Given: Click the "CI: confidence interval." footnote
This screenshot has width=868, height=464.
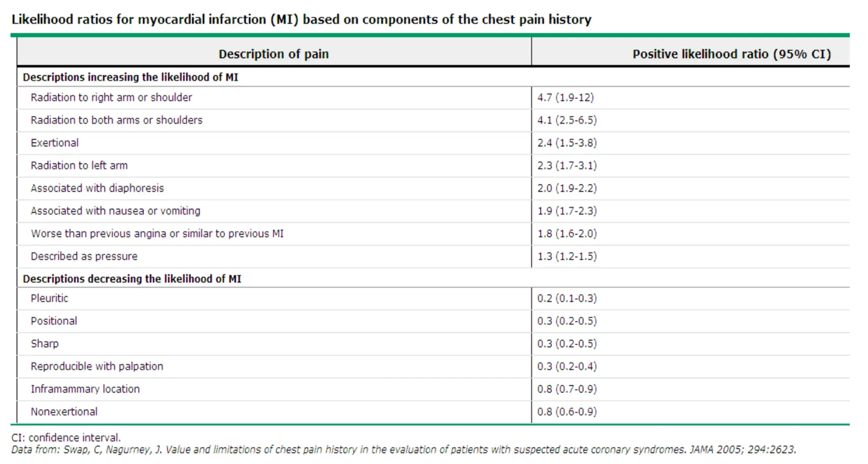Looking at the screenshot, I should [x=66, y=438].
